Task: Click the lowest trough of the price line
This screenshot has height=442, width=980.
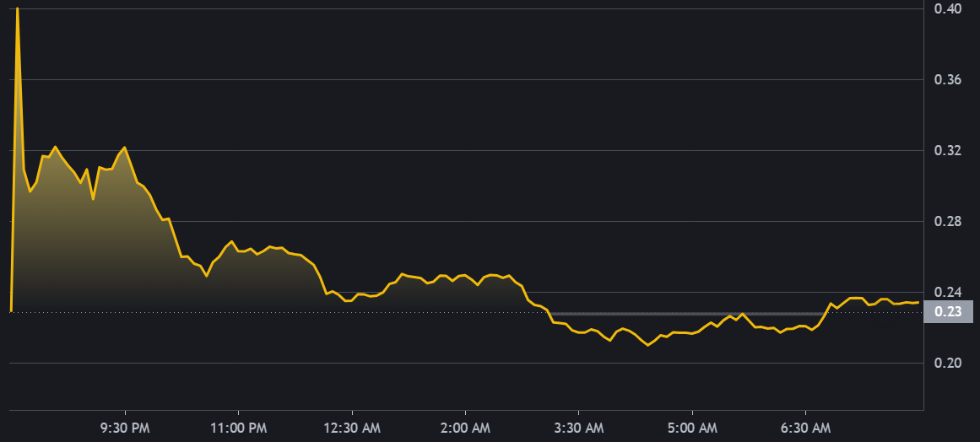Action: tap(647, 345)
